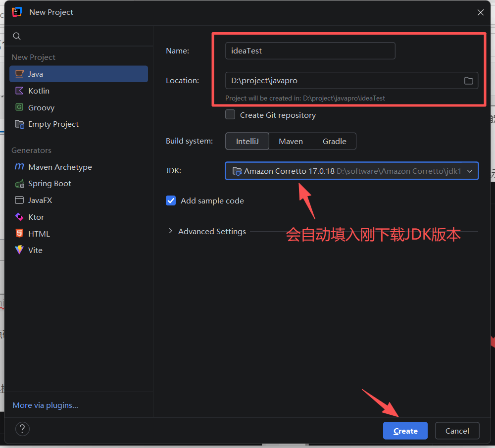Click the JDK folder icon in dropdown
495x448 pixels.
pos(237,171)
